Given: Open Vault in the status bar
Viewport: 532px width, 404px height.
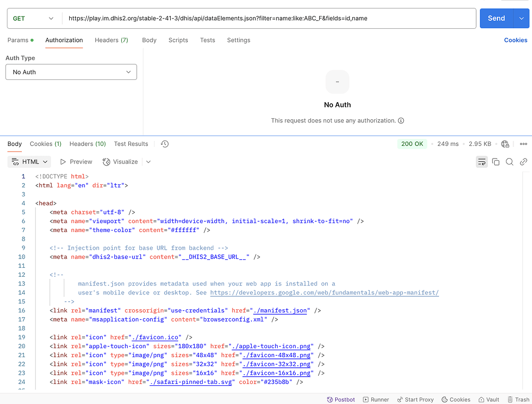Looking at the screenshot, I should click(489, 400).
